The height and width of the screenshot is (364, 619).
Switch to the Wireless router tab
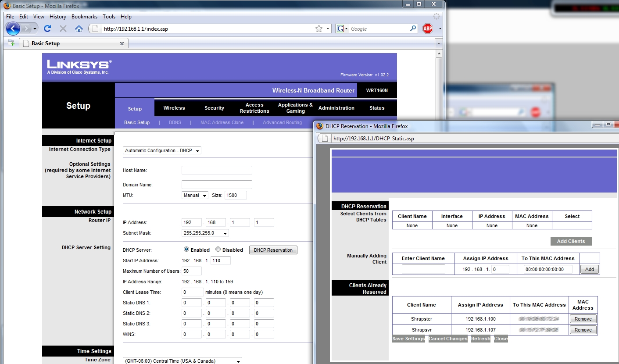point(174,108)
